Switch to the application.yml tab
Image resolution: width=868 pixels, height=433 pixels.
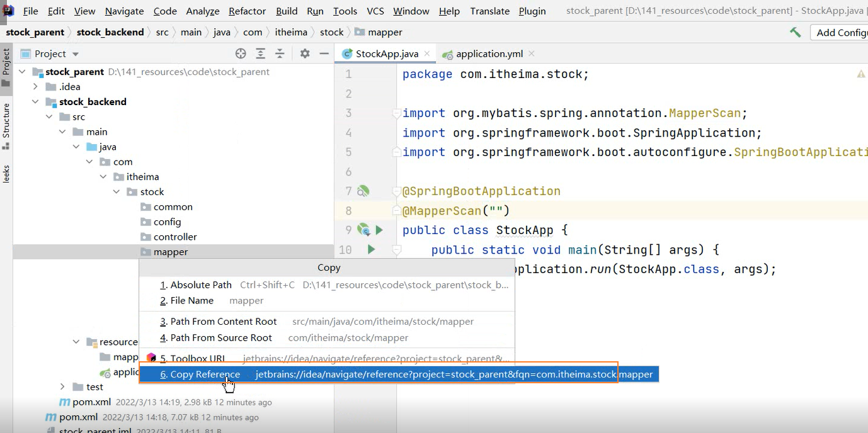[x=488, y=53]
